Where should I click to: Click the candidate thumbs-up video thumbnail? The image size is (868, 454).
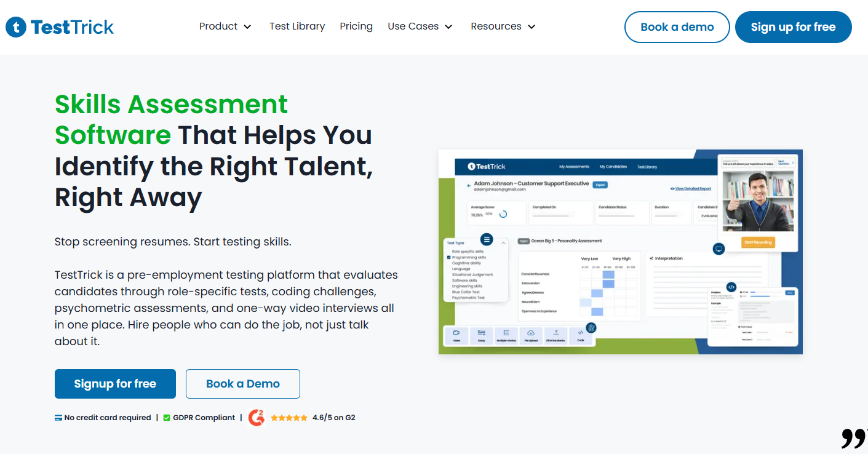(758, 201)
